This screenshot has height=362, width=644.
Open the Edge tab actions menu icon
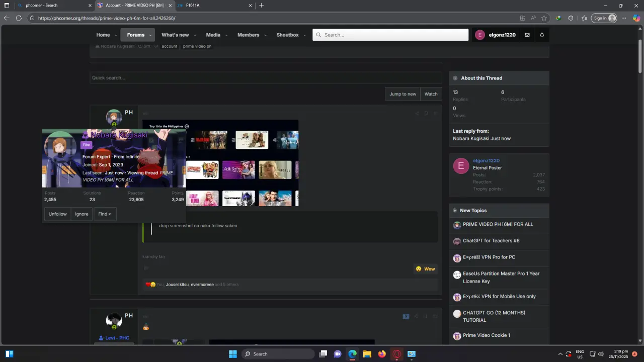pyautogui.click(x=7, y=6)
